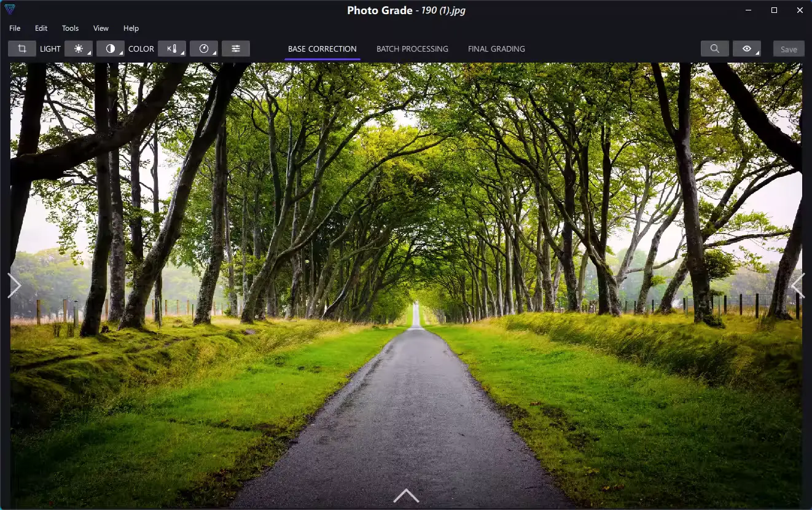Viewport: 812px width, 510px height.
Task: Toggle the COLOR section label
Action: (x=141, y=49)
